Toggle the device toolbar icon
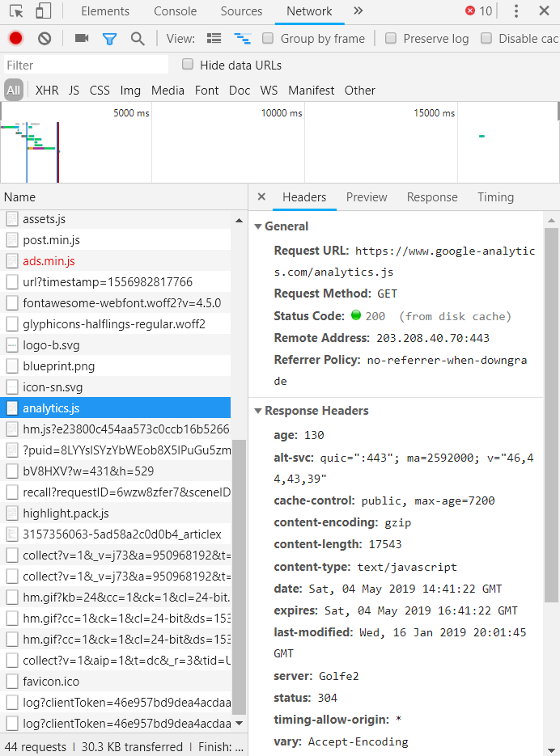The image size is (560, 756). (43, 11)
